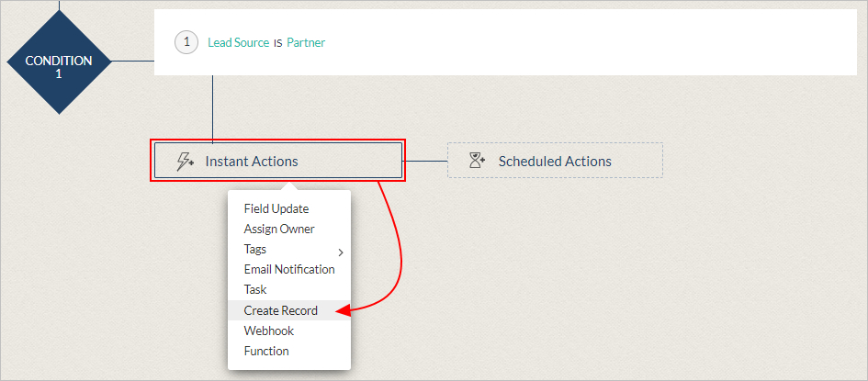Select Function from the actions menu
This screenshot has height=381, width=868.
click(289, 351)
